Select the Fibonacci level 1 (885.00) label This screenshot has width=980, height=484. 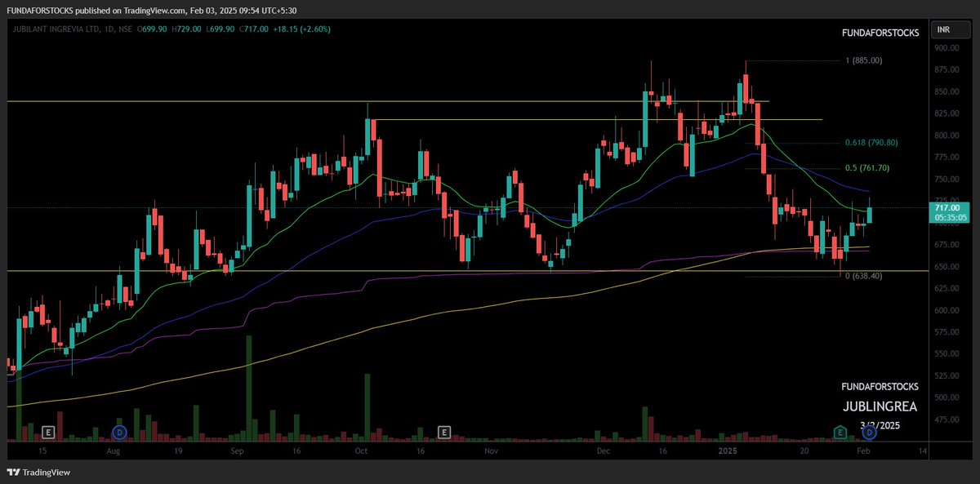click(x=864, y=60)
